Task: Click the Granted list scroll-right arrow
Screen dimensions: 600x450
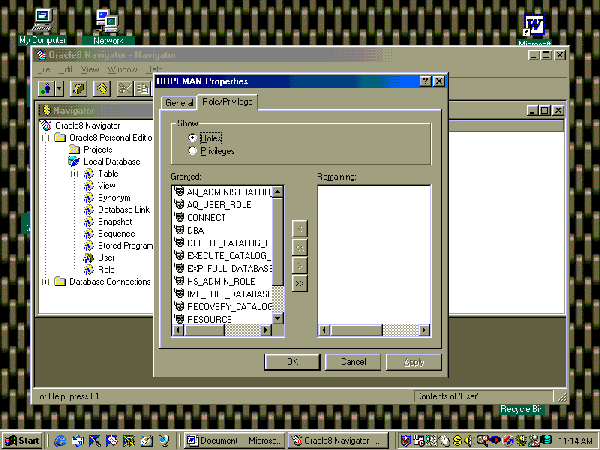Action: pyautogui.click(x=266, y=330)
